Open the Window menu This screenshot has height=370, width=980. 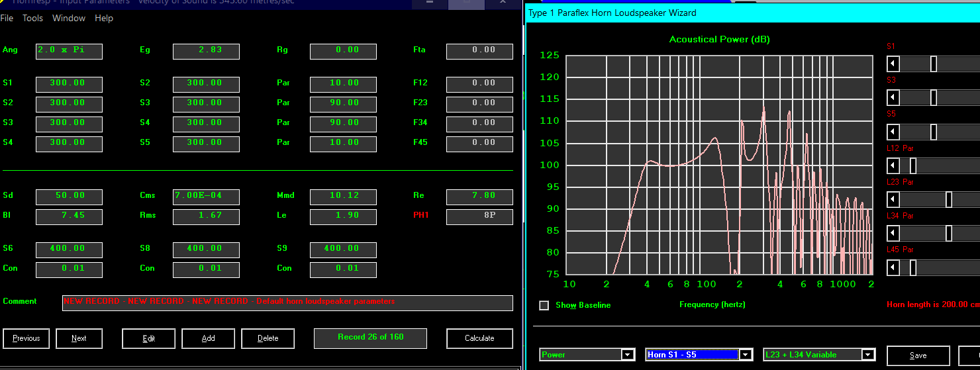[x=69, y=18]
